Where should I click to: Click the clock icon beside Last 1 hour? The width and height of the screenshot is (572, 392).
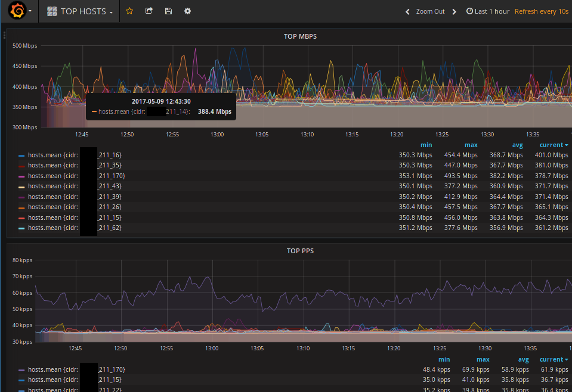click(469, 11)
